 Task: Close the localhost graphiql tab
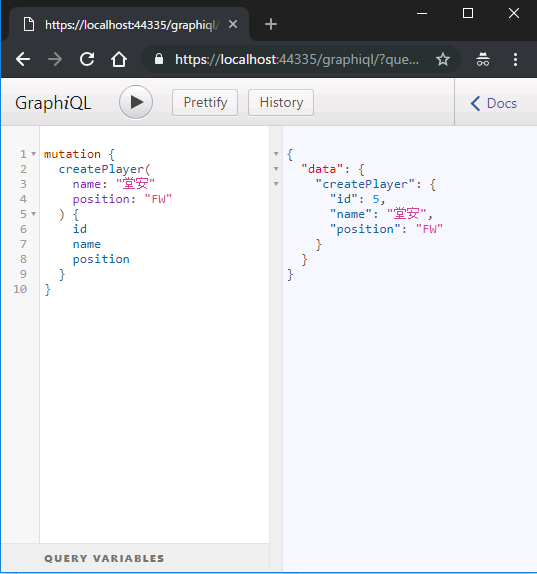233,25
